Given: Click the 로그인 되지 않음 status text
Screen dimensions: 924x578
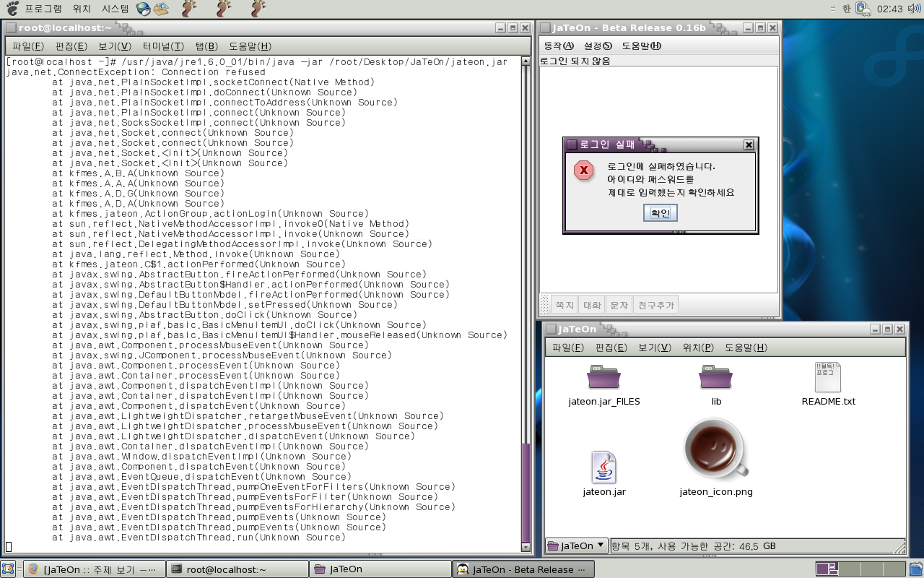Looking at the screenshot, I should point(575,61).
